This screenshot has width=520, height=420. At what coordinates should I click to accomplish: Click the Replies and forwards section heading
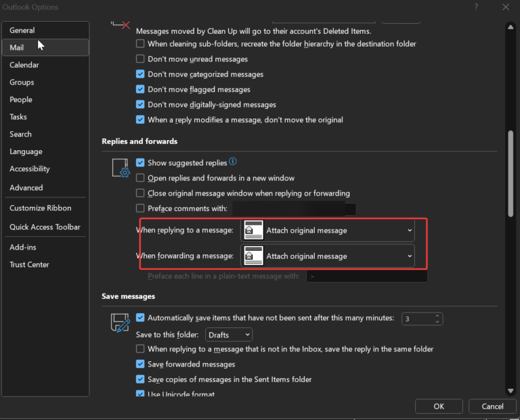point(139,141)
